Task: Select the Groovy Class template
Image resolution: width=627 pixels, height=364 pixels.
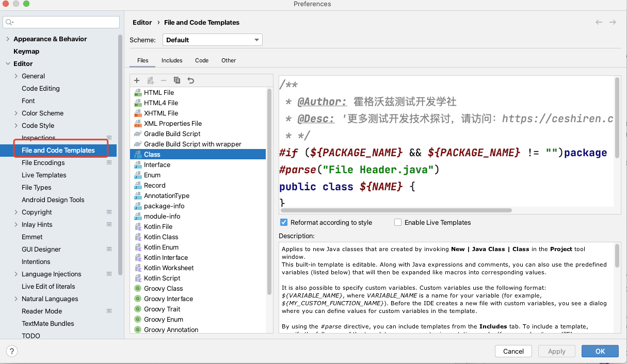Action: [x=163, y=288]
